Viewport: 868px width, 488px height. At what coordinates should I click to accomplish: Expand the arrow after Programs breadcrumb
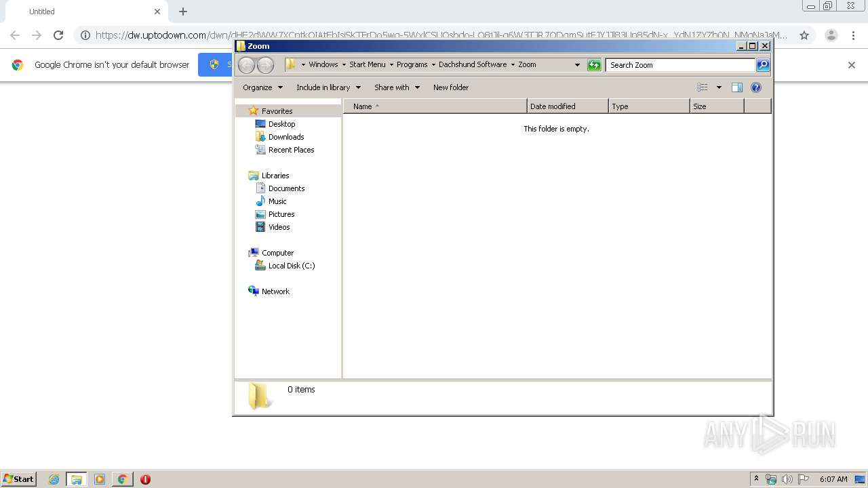tap(433, 64)
